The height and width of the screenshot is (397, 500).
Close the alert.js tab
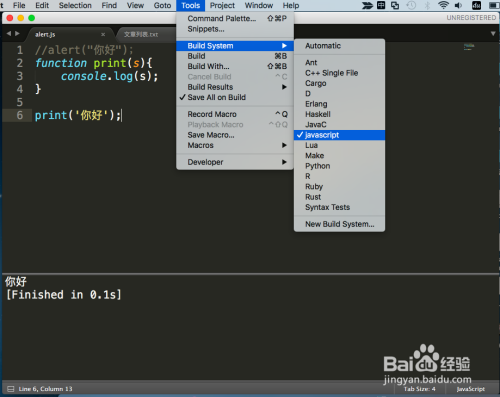pyautogui.click(x=103, y=34)
